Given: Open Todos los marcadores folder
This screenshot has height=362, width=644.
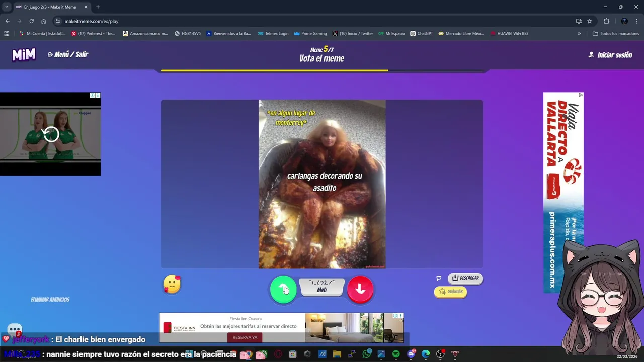Looking at the screenshot, I should [x=616, y=34].
